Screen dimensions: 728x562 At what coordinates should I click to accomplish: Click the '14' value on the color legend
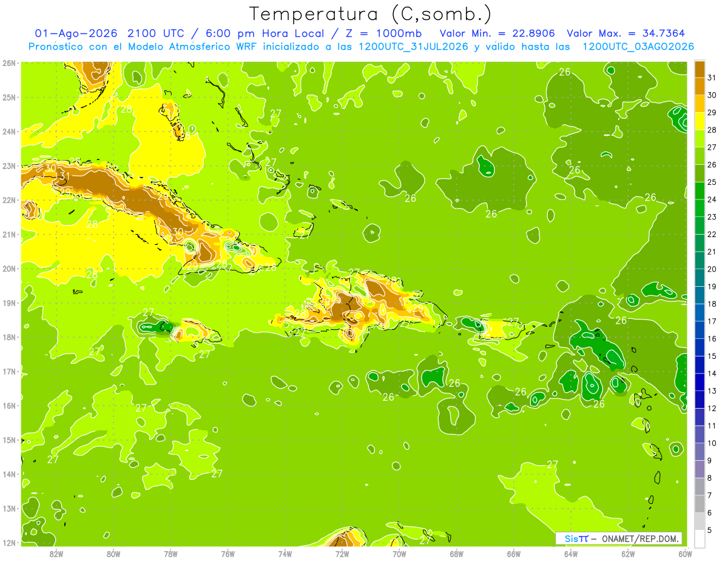[712, 373]
